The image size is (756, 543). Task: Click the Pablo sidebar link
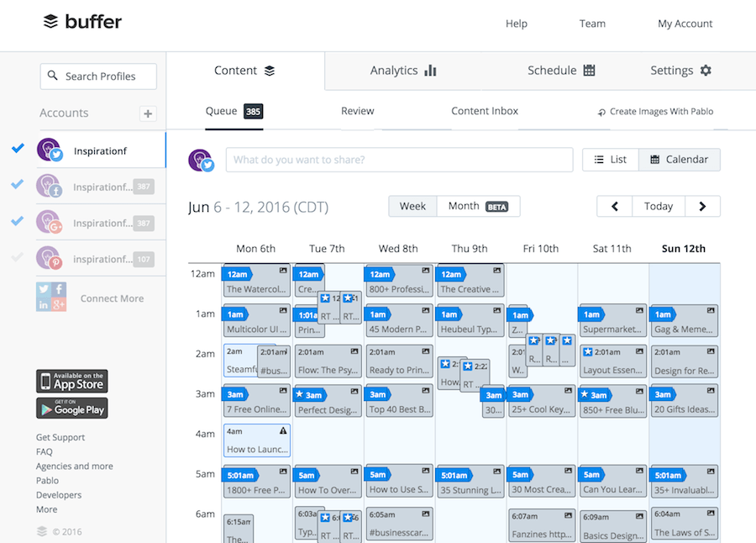[x=47, y=481]
